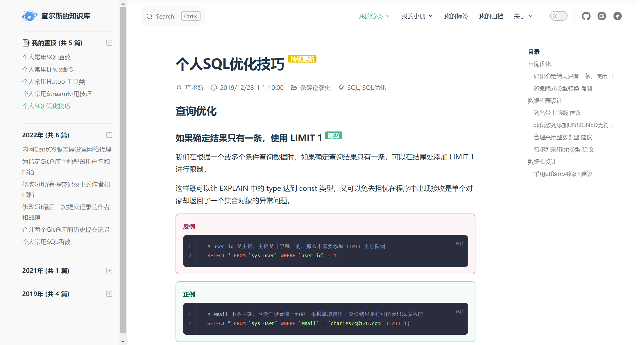Click the author person icon
The image size is (644, 345).
click(179, 88)
